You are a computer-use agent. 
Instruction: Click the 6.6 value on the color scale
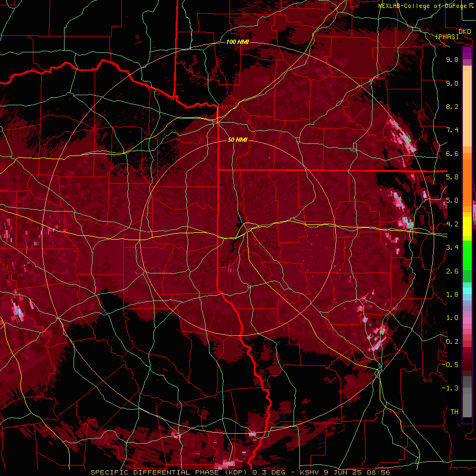[x=452, y=153]
